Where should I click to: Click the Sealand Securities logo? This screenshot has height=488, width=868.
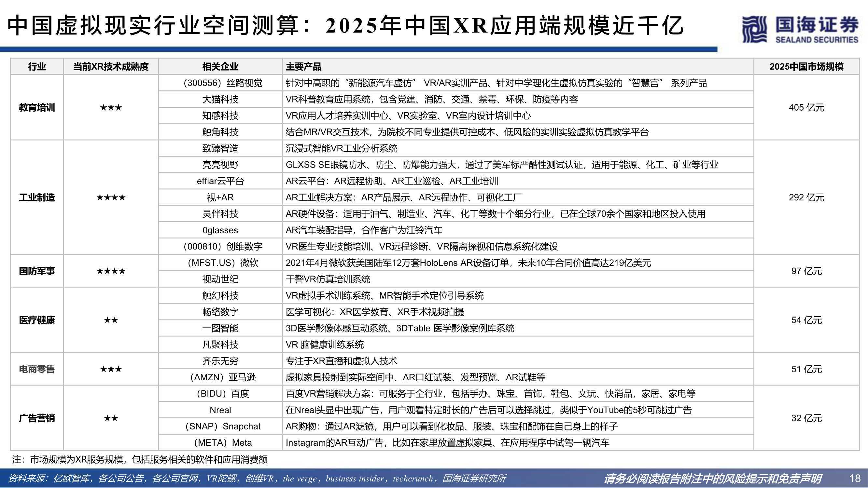800,29
